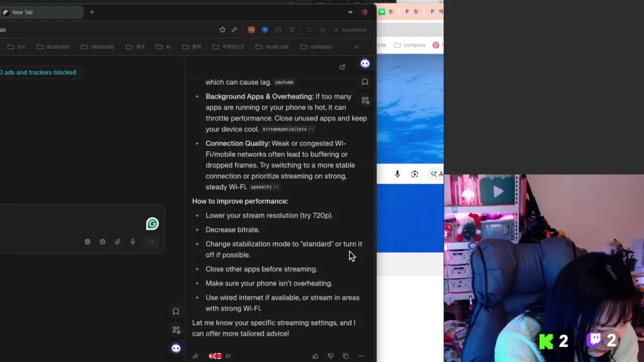Click 'Background Apps & Overheating:' bold text

[260, 97]
